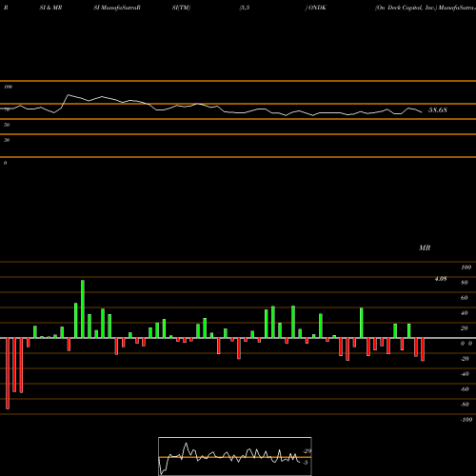Click the MR axis label -100
Screen dimensions: 476x476
coord(466,420)
